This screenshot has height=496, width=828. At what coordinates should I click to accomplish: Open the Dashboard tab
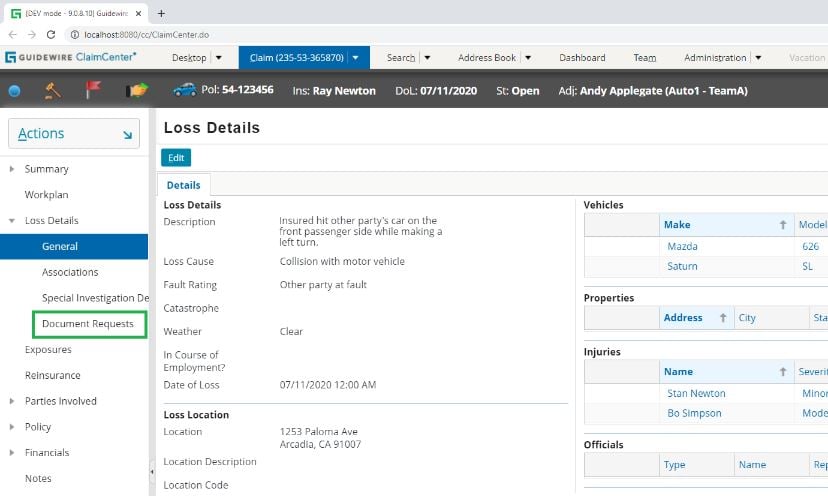click(x=582, y=58)
